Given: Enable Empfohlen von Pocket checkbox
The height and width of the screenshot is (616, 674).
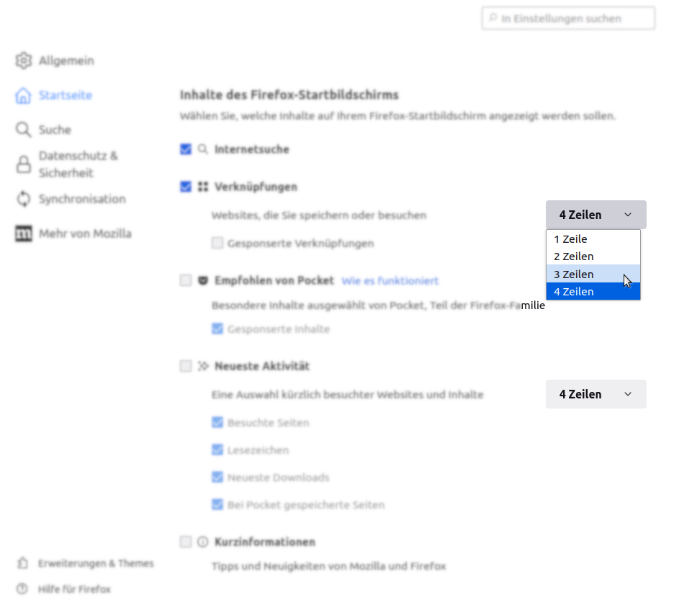Looking at the screenshot, I should point(186,280).
